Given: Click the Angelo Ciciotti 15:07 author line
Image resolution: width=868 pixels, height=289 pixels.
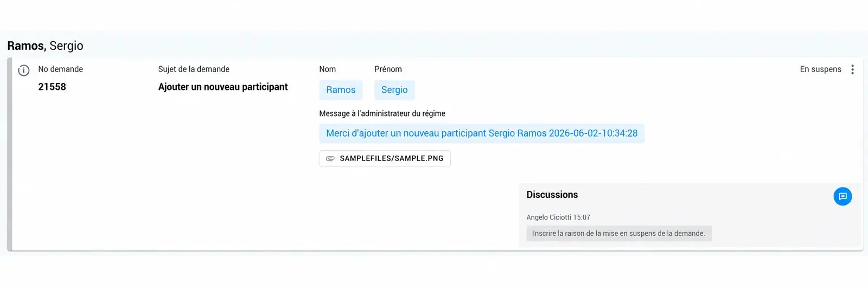Looking at the screenshot, I should click(x=558, y=217).
